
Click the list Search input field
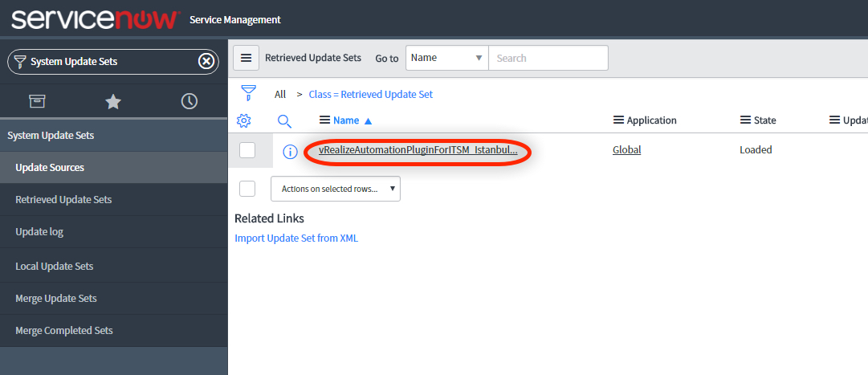(548, 58)
